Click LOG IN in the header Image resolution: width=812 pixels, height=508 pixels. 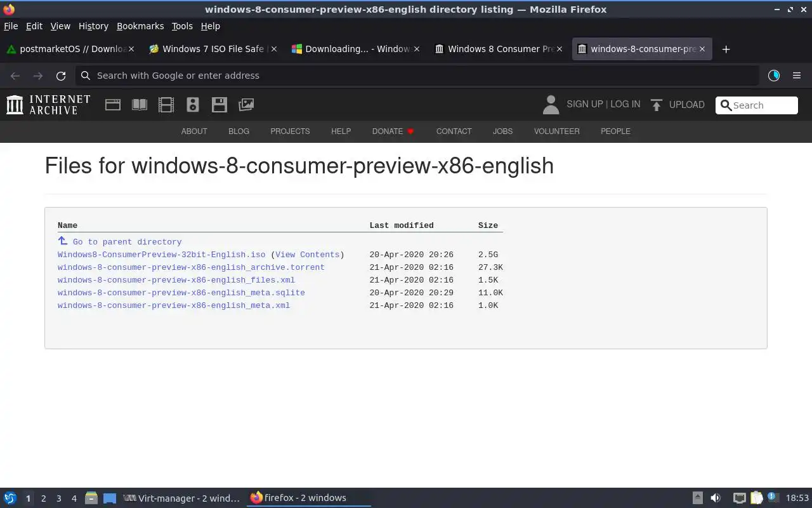point(625,104)
